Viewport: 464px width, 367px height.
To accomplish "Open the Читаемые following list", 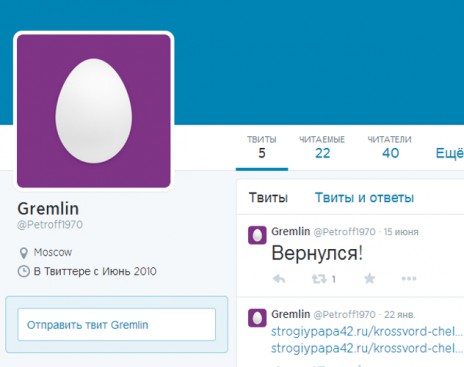I will (x=322, y=148).
